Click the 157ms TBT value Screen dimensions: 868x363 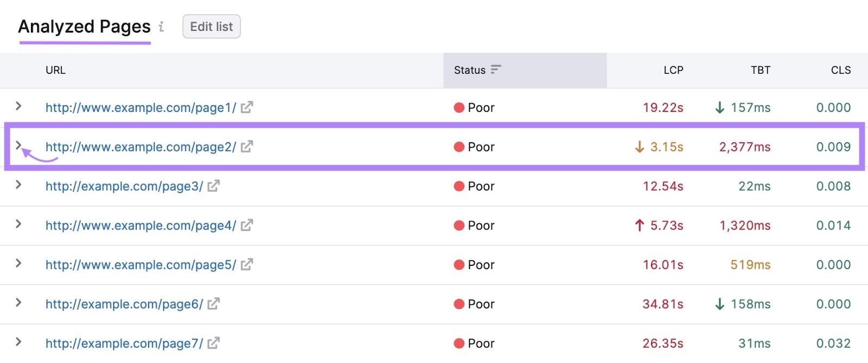click(751, 107)
